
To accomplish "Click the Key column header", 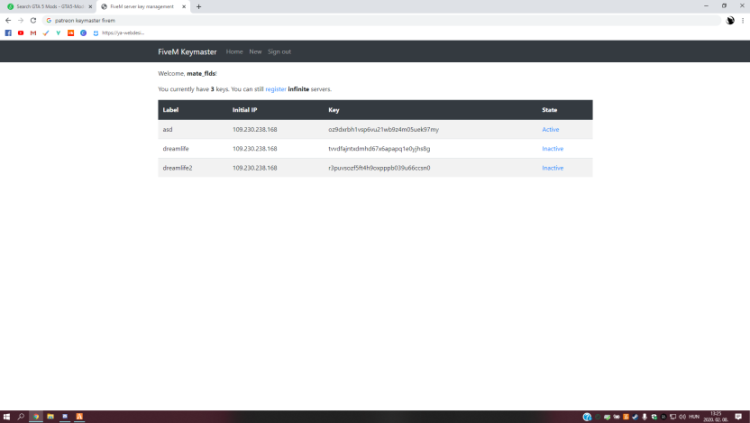I will (334, 110).
